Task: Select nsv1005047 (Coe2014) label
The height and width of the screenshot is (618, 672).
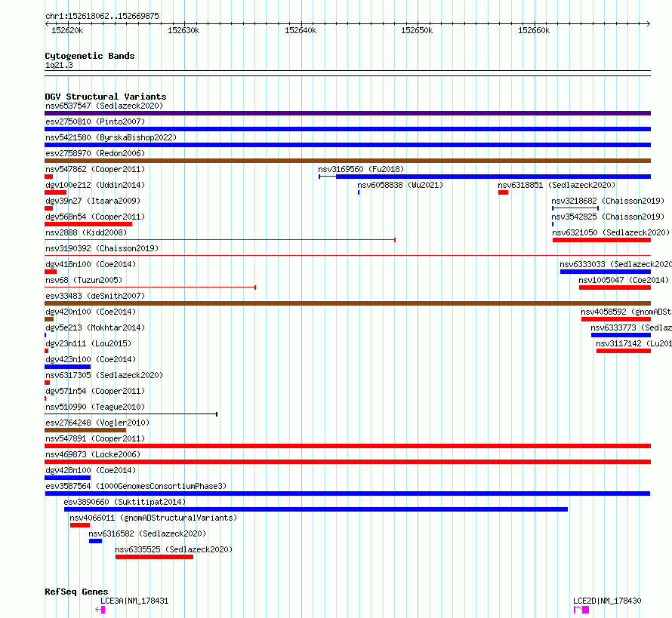Action: 624,280
